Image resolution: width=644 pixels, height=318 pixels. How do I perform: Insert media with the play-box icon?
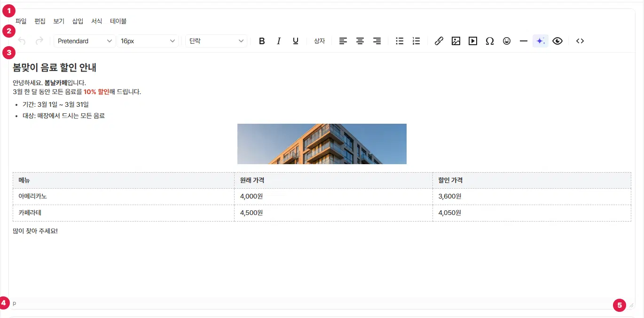[473, 41]
